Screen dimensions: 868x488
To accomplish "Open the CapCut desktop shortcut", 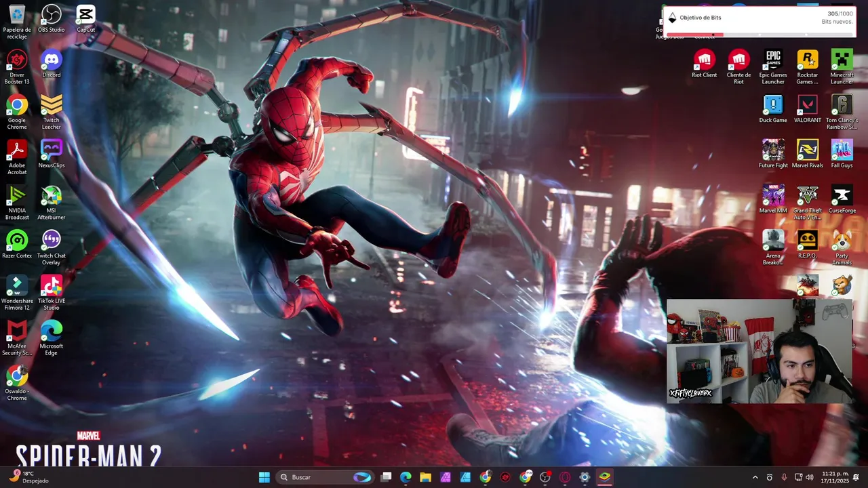I will pyautogui.click(x=85, y=18).
